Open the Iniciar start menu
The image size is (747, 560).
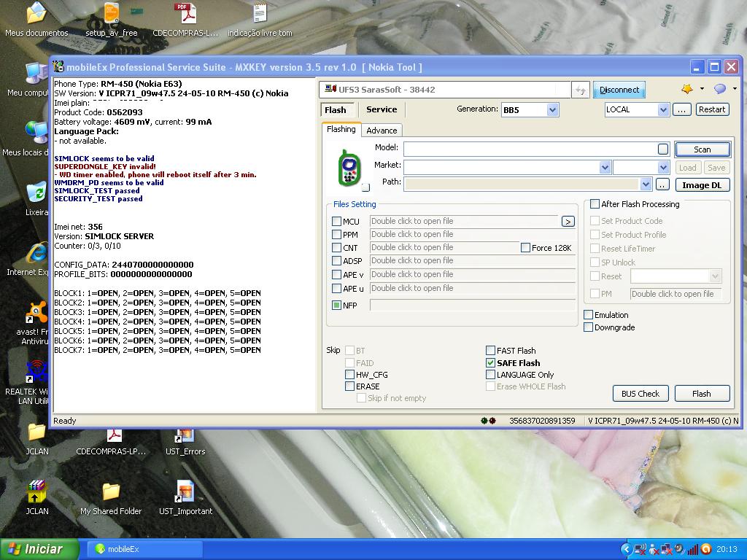pos(39,549)
